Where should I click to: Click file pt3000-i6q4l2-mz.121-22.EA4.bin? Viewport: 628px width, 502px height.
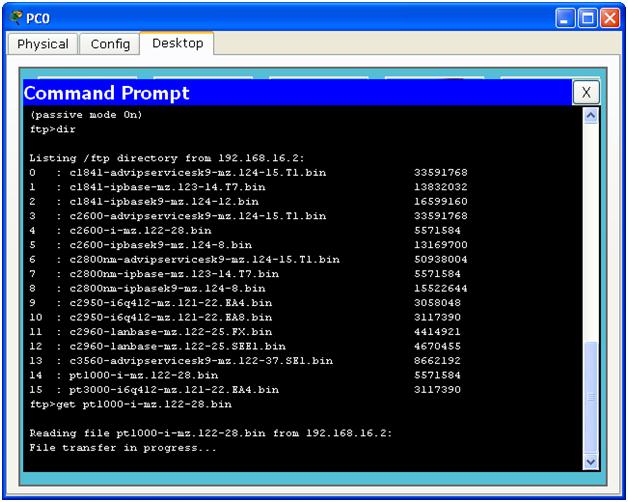point(174,390)
